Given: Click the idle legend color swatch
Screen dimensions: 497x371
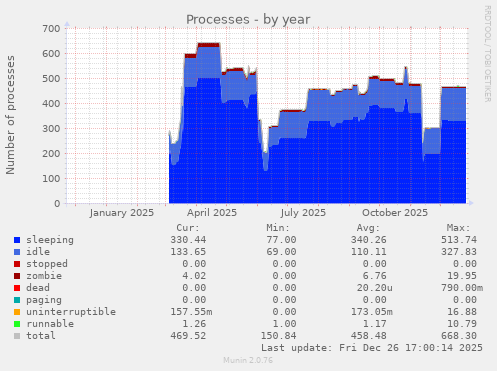Looking at the screenshot, I should pyautogui.click(x=17, y=252).
